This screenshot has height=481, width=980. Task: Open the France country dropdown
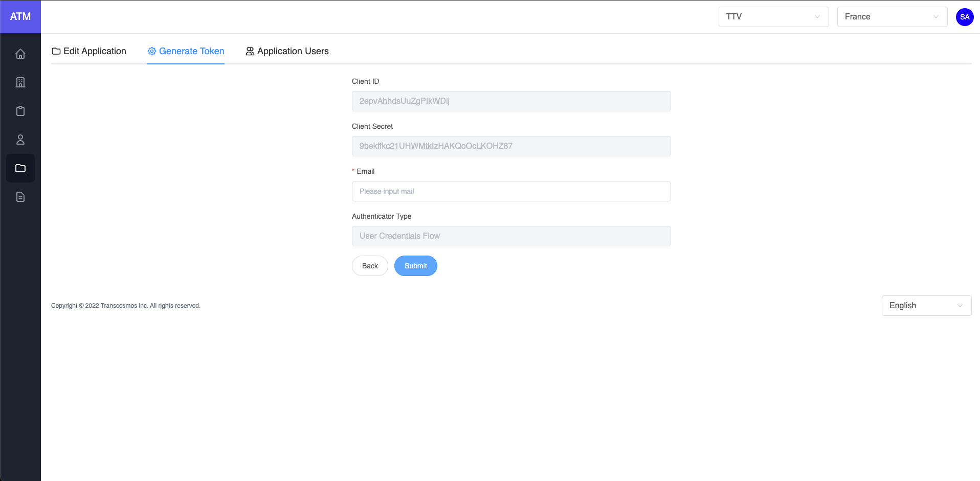[892, 17]
